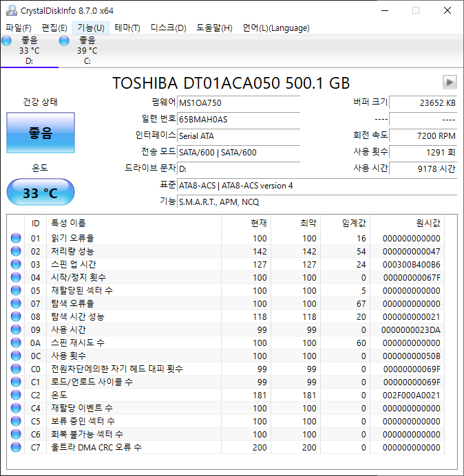
Task: Click the 현재 column header
Action: (246, 223)
